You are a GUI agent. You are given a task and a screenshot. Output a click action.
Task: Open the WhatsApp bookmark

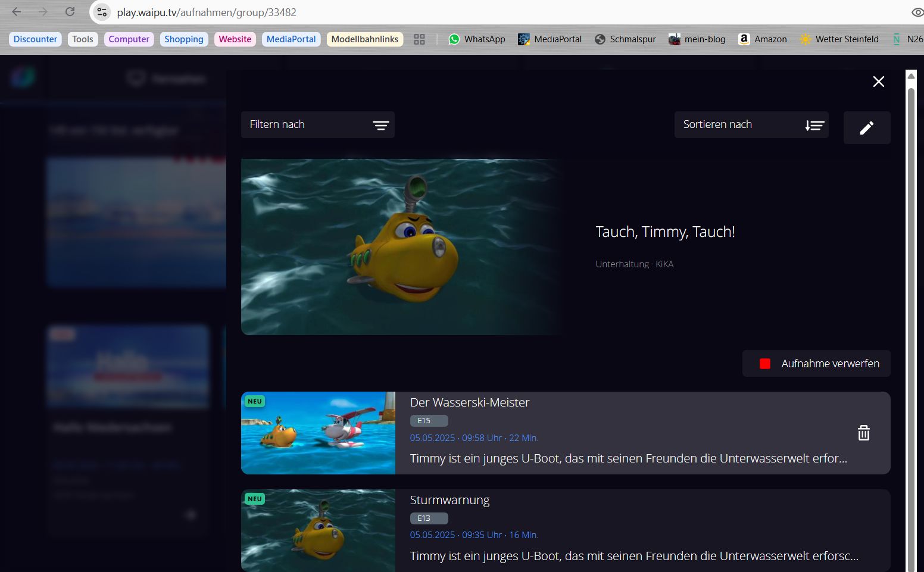(x=477, y=39)
